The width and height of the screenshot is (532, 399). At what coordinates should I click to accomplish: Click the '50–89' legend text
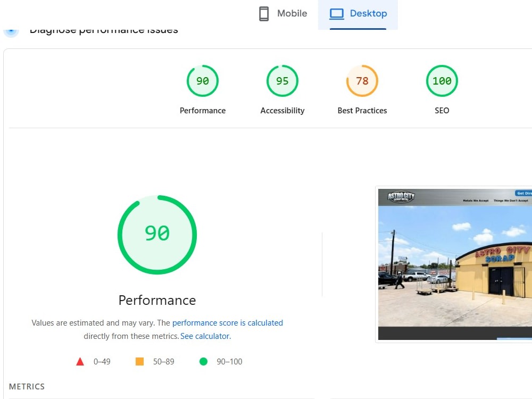click(163, 362)
